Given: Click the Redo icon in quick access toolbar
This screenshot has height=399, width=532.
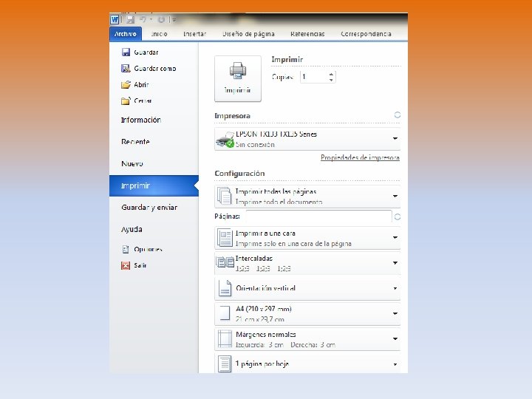Looking at the screenshot, I should tap(162, 20).
